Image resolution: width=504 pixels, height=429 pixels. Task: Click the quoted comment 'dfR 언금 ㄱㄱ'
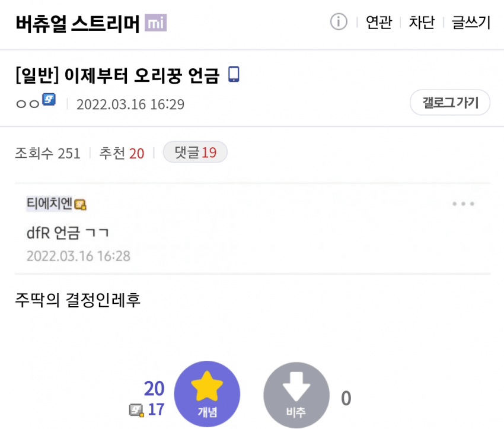(x=68, y=233)
